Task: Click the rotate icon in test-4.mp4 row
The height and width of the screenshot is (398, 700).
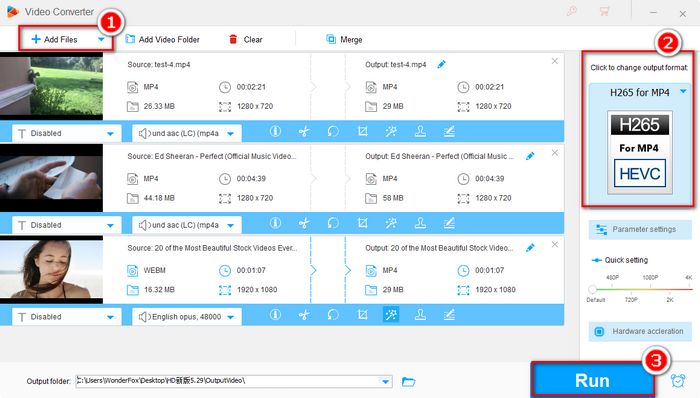Action: coord(333,131)
